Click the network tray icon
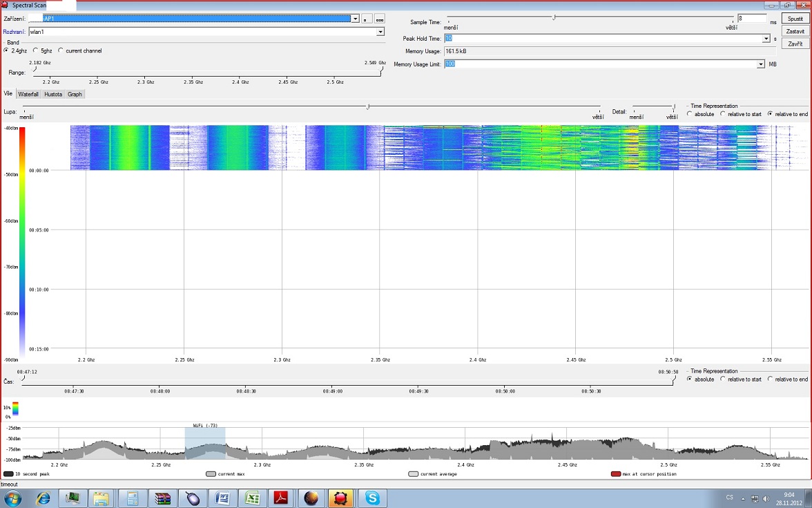The image size is (812, 508). coord(755,499)
